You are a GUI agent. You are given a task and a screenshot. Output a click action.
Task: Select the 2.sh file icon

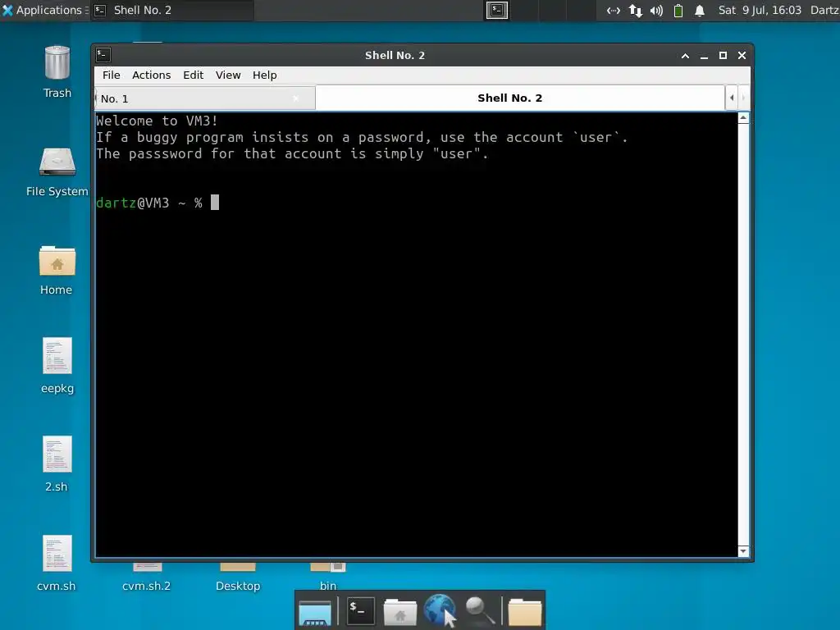click(x=57, y=464)
